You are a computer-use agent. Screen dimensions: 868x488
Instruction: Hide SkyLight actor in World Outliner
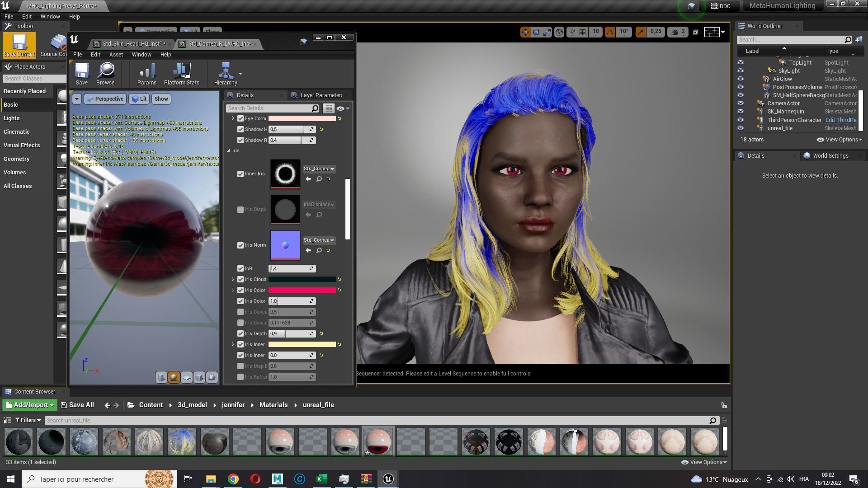(x=741, y=71)
